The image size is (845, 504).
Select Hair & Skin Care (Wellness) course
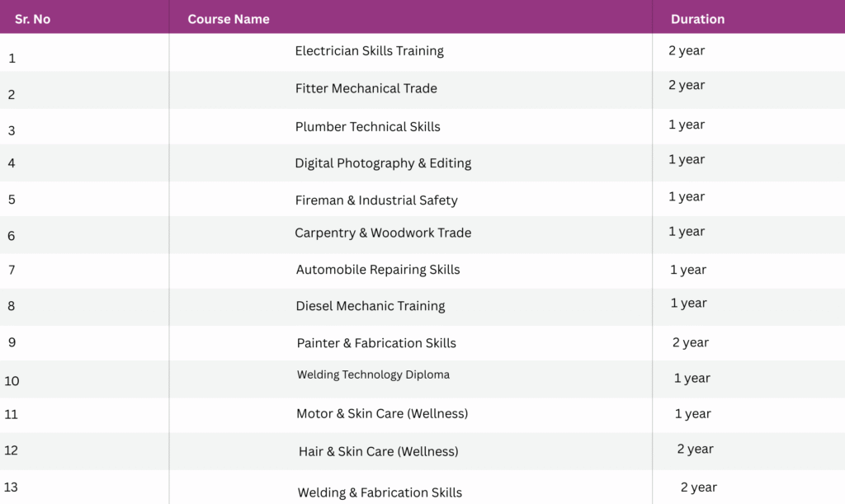[378, 451]
